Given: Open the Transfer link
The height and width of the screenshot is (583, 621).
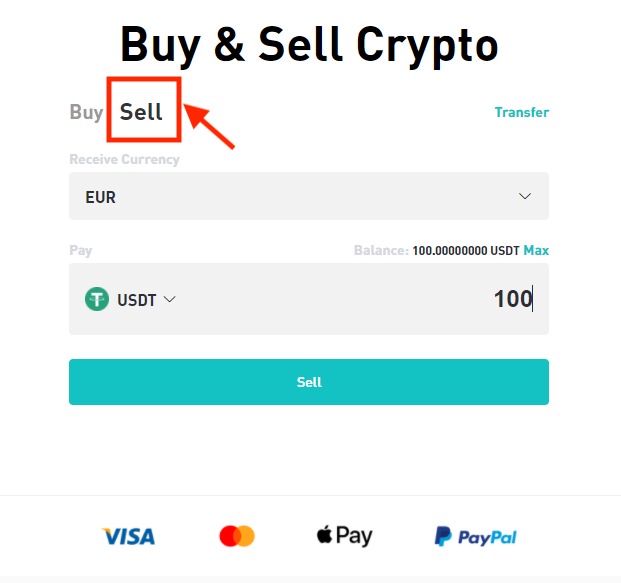Looking at the screenshot, I should tap(521, 112).
